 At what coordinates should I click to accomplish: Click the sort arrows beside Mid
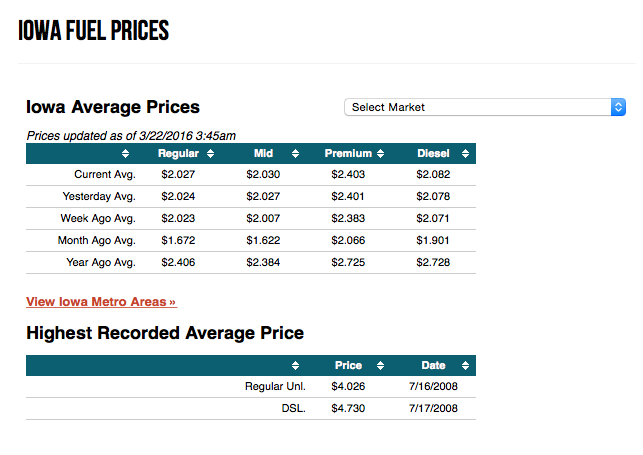point(295,154)
